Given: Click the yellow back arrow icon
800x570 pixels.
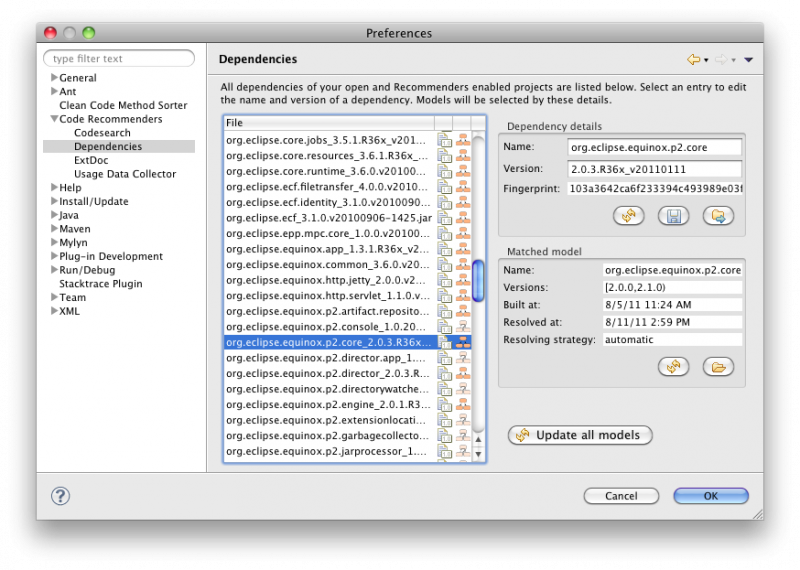Looking at the screenshot, I should (693, 60).
